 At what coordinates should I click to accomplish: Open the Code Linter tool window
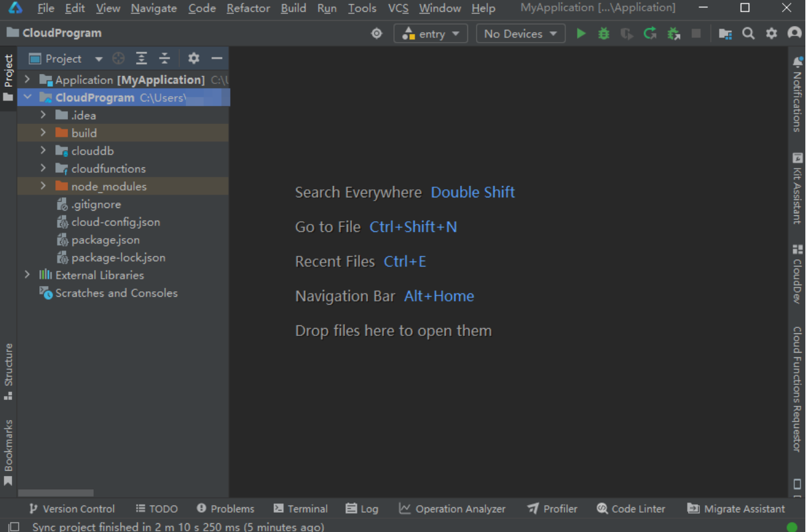coord(631,509)
